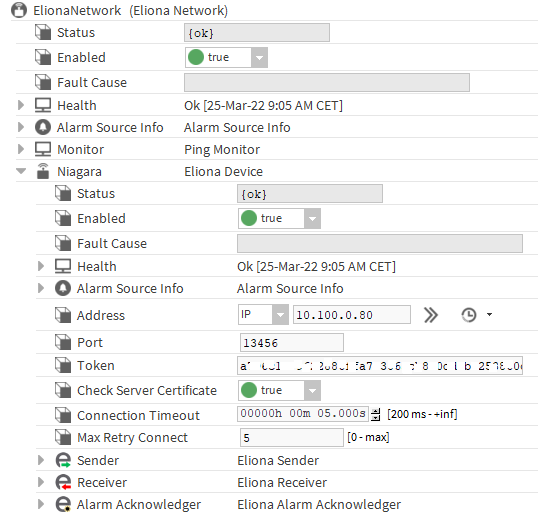Expand the Sender row
This screenshot has height=514, width=538.
click(x=41, y=460)
